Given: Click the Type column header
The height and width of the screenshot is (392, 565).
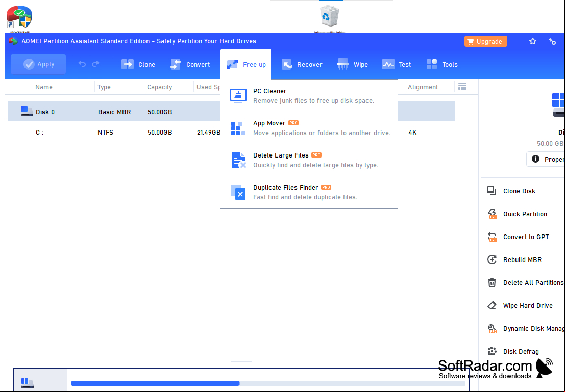Looking at the screenshot, I should [104, 87].
